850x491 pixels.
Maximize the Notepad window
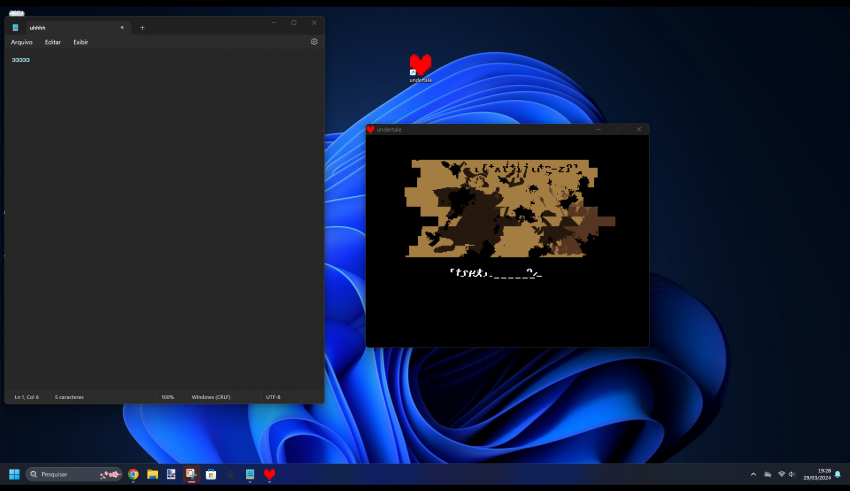[x=294, y=23]
